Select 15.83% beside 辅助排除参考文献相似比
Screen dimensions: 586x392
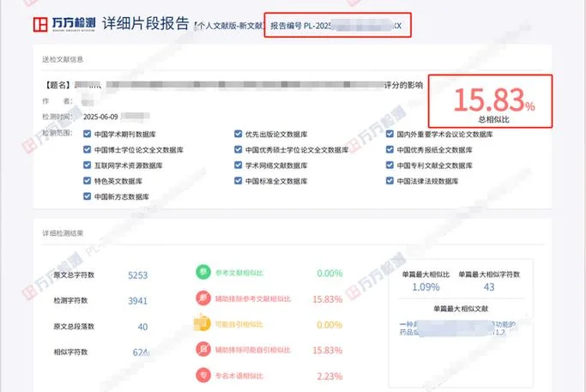(328, 299)
